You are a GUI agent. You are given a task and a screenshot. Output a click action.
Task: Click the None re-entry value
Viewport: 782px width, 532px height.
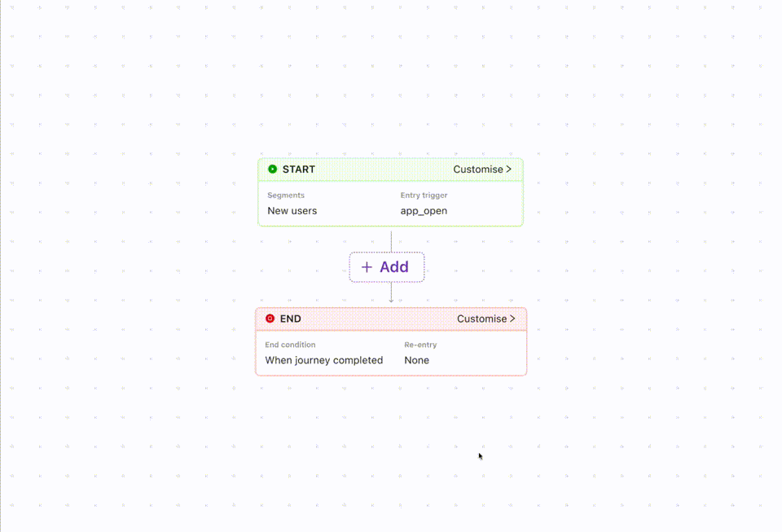click(x=416, y=360)
